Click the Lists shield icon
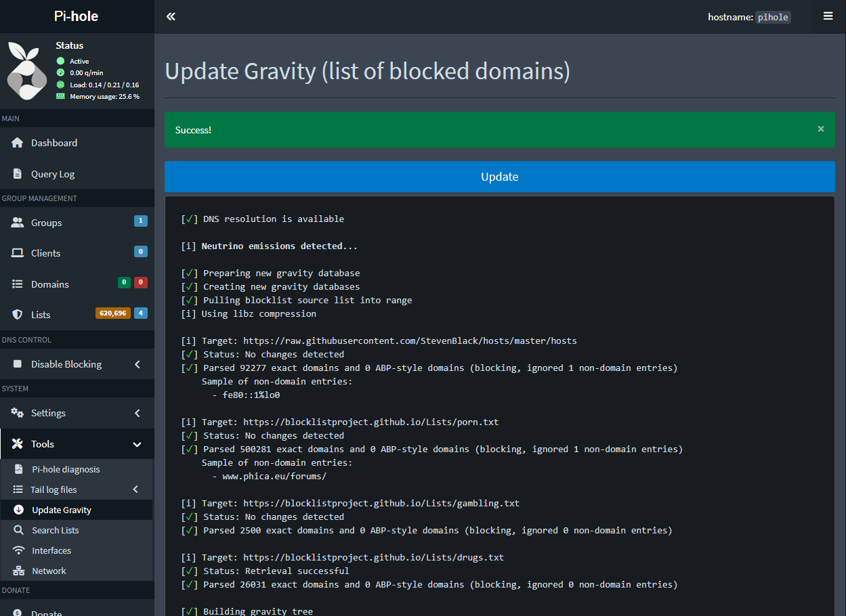Image resolution: width=846 pixels, height=616 pixels. [x=18, y=315]
